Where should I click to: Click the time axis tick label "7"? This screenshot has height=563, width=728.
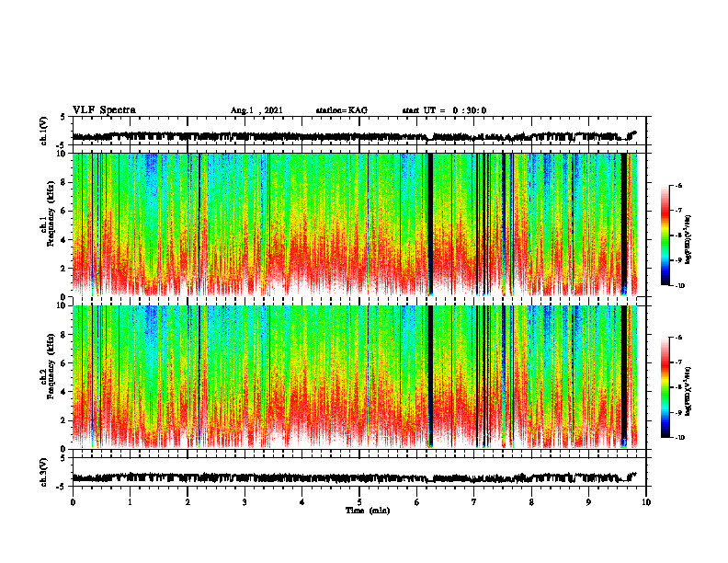[x=474, y=502]
